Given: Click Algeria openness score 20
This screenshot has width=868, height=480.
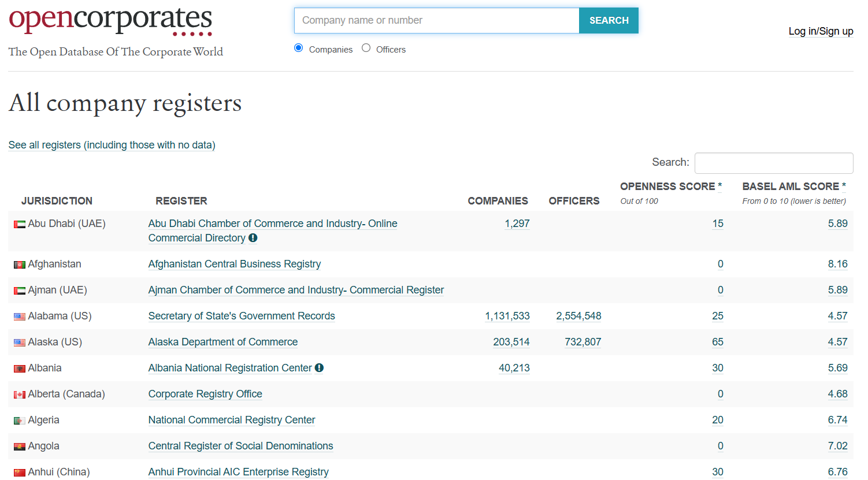Looking at the screenshot, I should coord(718,420).
